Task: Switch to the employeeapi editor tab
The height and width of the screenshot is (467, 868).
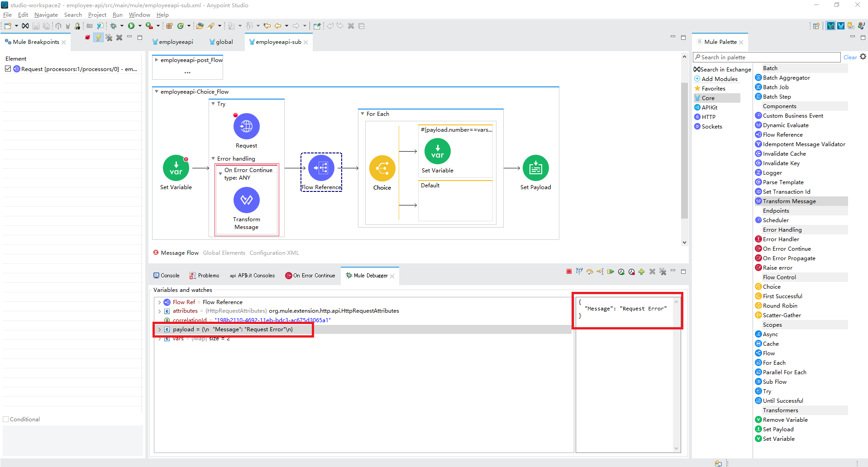Action: point(172,42)
